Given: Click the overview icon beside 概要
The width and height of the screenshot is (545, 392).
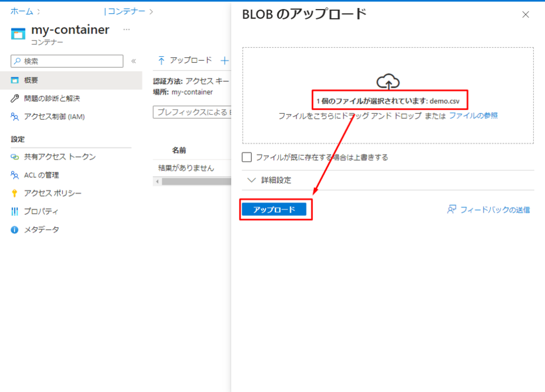Looking at the screenshot, I should 14,80.
